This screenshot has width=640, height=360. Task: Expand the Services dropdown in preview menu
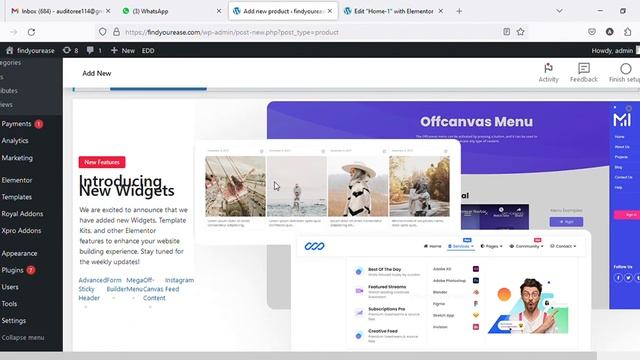pos(461,246)
